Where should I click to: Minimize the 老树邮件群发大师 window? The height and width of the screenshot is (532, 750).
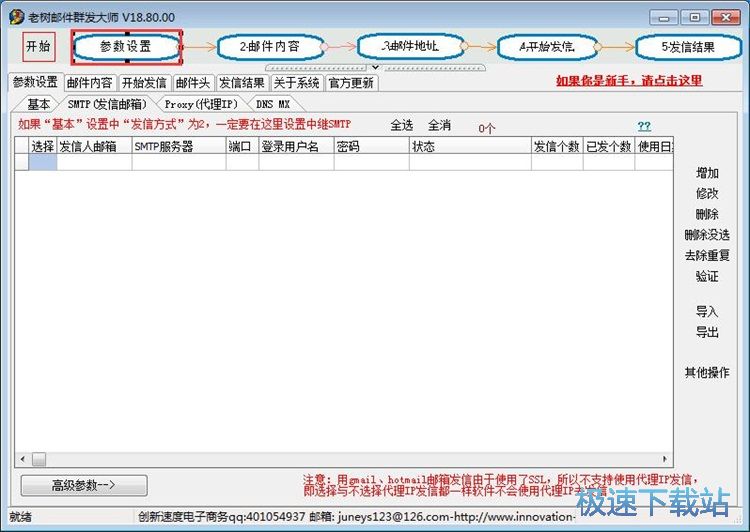(663, 18)
